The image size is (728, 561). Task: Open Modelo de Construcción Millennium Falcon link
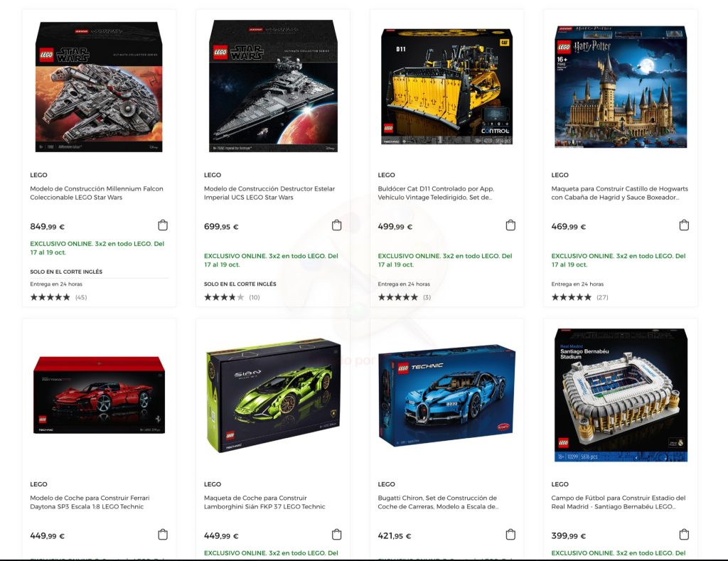97,193
